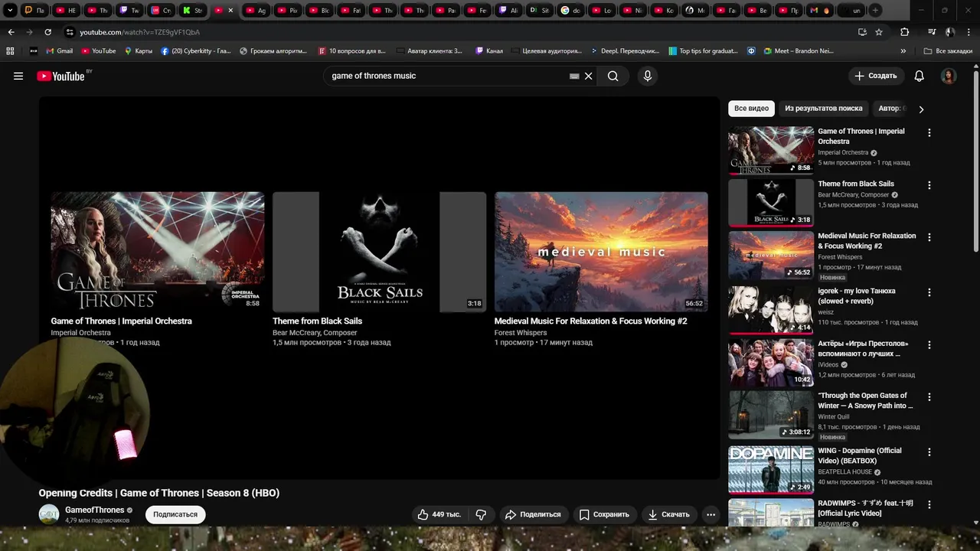Viewport: 980px width, 551px height.
Task: Open the account avatar menu
Action: pyautogui.click(x=949, y=76)
